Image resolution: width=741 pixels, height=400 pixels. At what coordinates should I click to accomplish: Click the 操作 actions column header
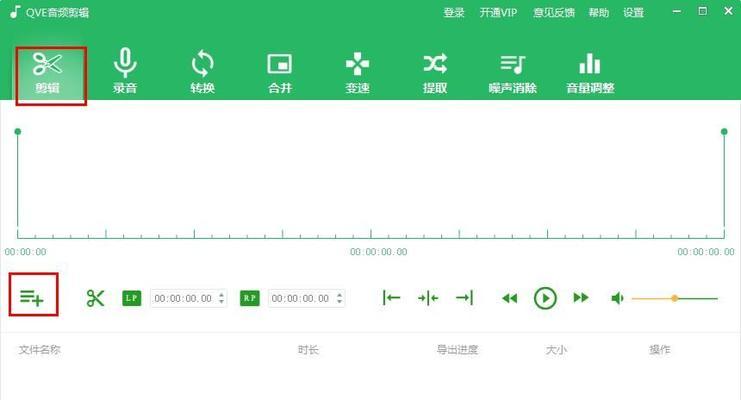(x=659, y=350)
